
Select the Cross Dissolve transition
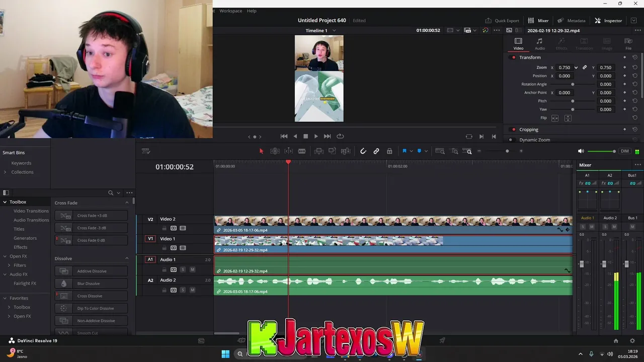tap(91, 296)
